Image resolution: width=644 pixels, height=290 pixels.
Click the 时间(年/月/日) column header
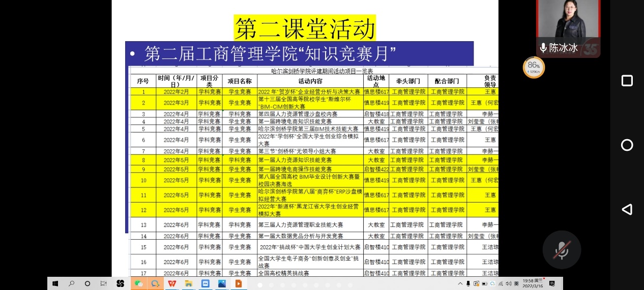pyautogui.click(x=176, y=81)
